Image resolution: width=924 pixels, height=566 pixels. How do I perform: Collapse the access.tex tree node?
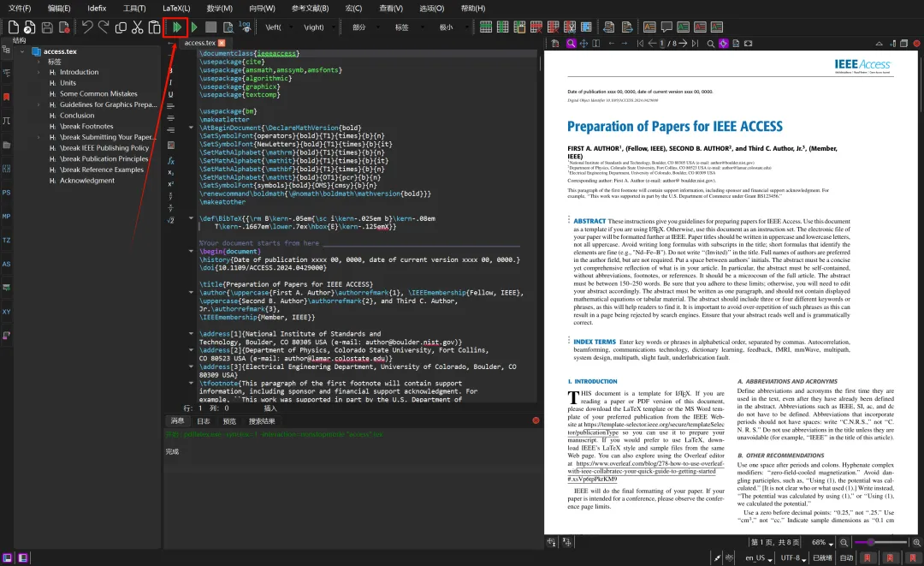pos(22,52)
